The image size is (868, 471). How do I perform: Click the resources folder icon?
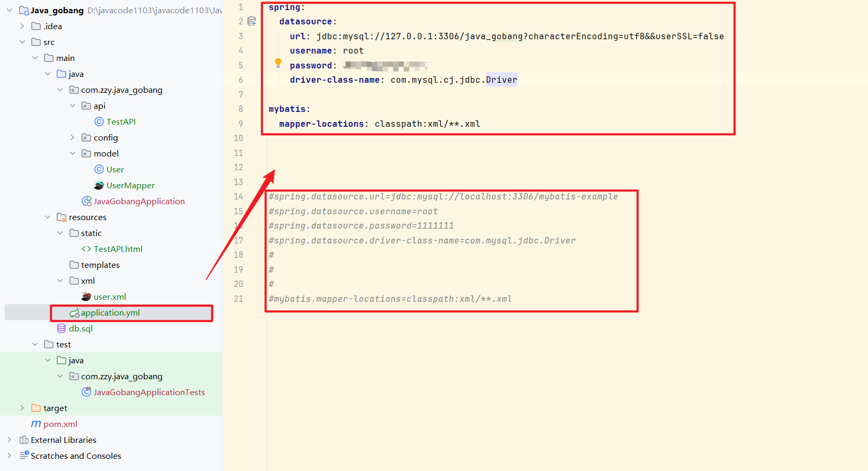61,217
